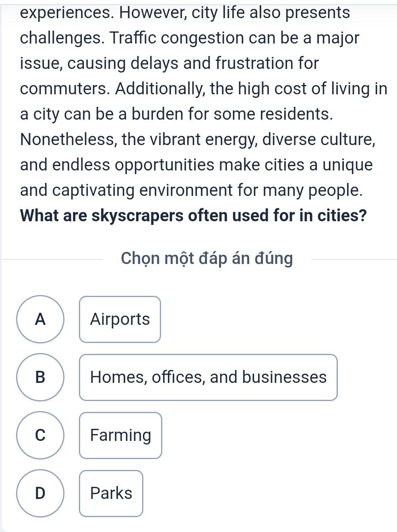Select answer circle C
This screenshot has width=397, height=532.
(40, 435)
